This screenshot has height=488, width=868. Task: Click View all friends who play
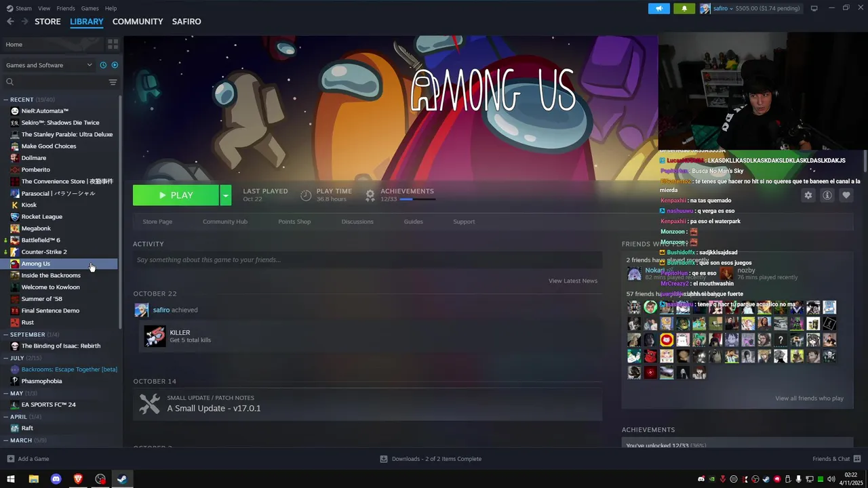(810, 399)
